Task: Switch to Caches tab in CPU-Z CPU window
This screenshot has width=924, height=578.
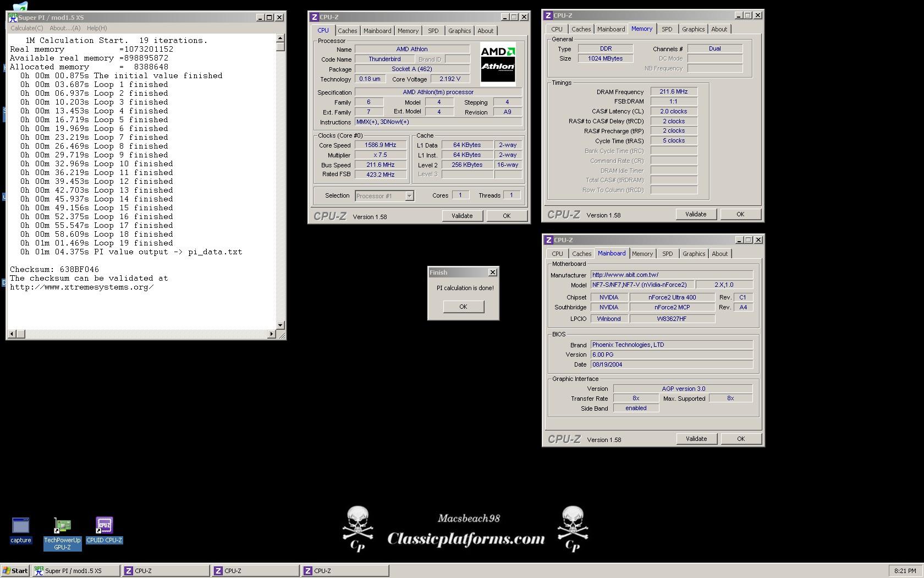Action: (347, 31)
